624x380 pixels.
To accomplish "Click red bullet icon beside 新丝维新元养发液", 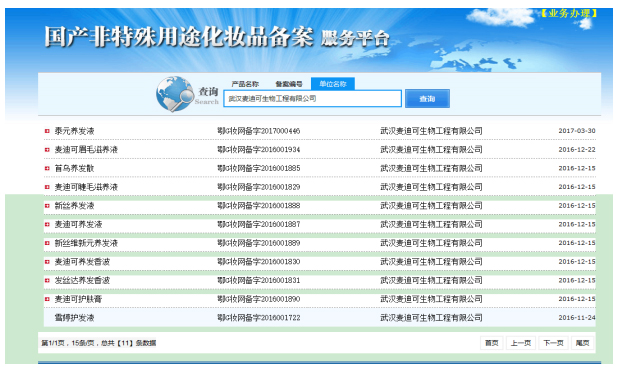I will click(47, 243).
